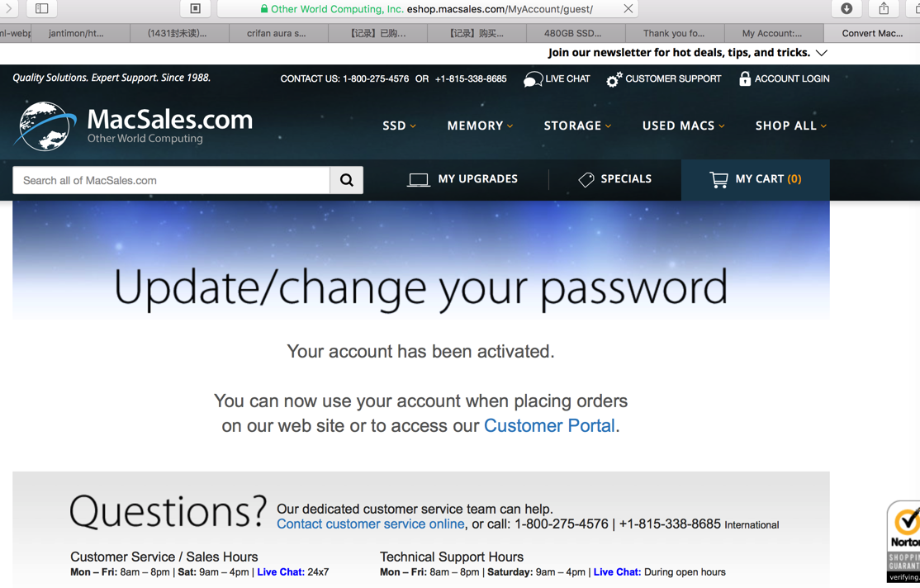Screen dimensions: 920x588
Task: Expand the STORAGE menu
Action: pos(577,126)
